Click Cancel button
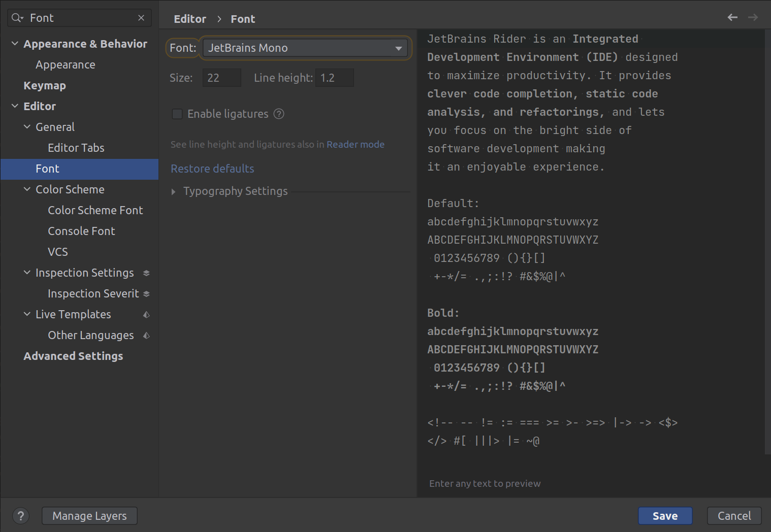This screenshot has height=532, width=771. 734,516
